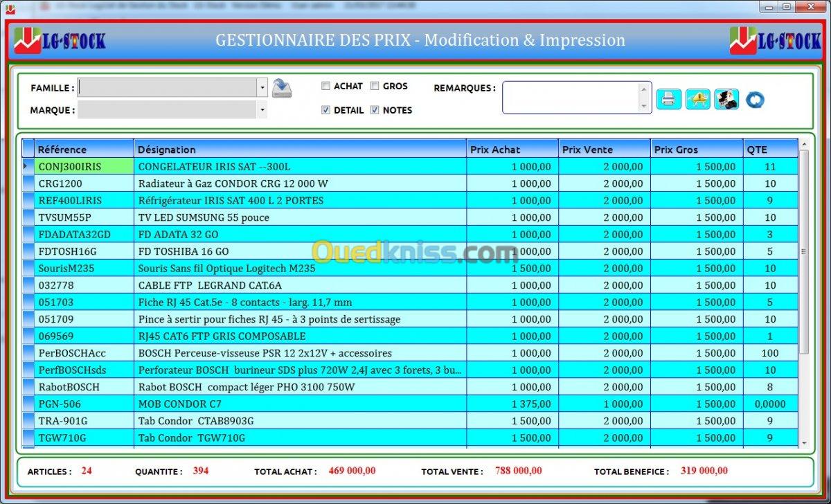Click the 'FD ADATA 32 GO' designation cell
The width and height of the screenshot is (831, 504).
click(301, 235)
